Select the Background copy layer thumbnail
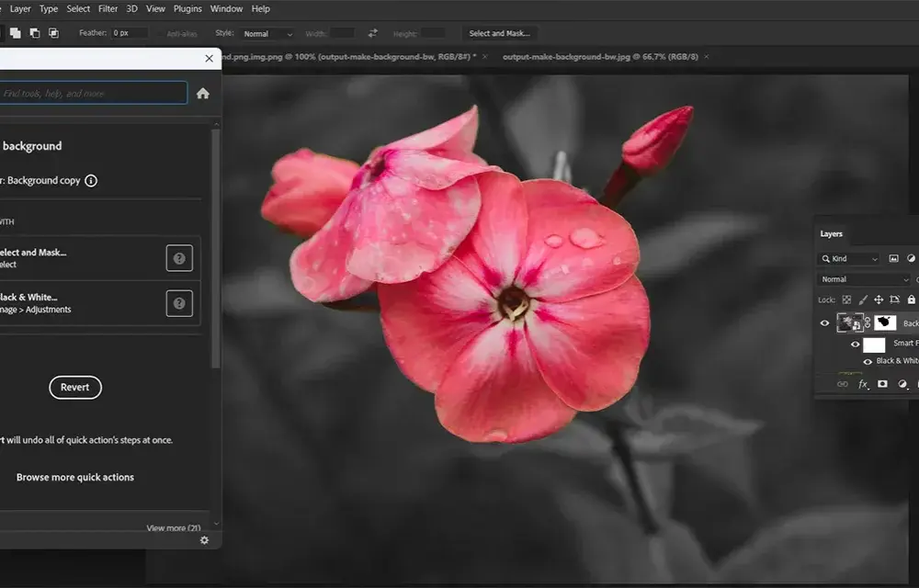This screenshot has width=919, height=588. 849,322
